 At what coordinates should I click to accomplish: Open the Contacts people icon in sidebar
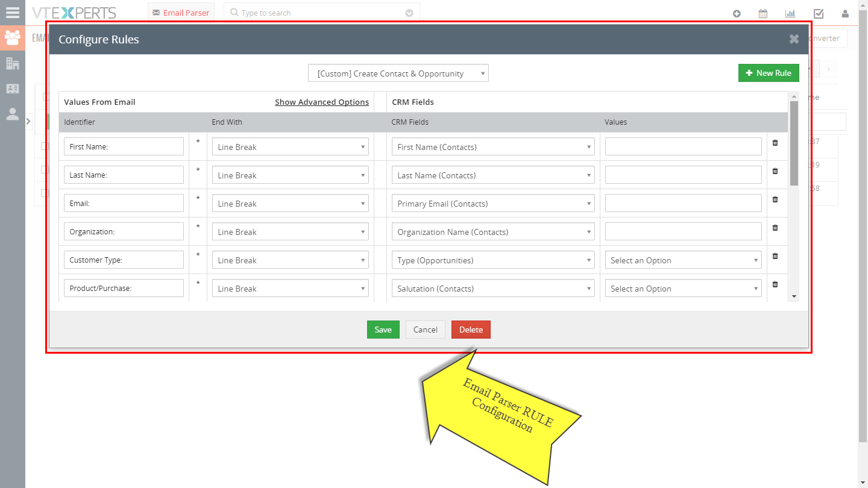point(12,38)
